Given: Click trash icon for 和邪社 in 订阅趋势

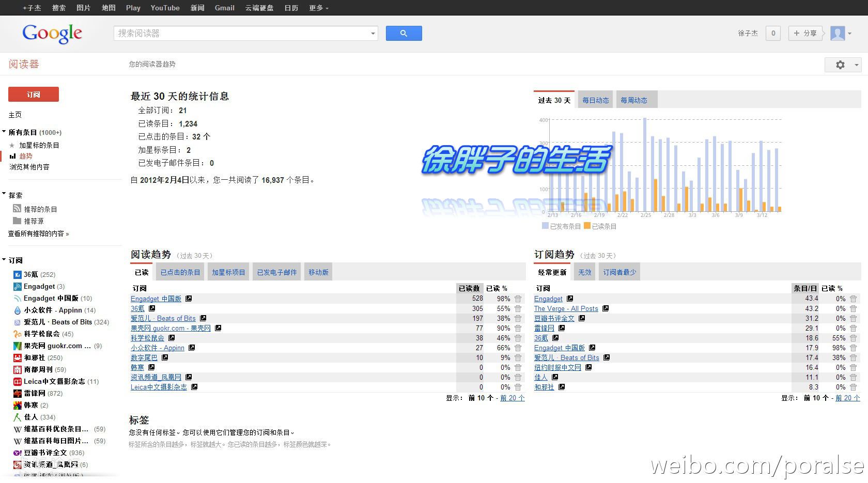Looking at the screenshot, I should click(x=853, y=387).
